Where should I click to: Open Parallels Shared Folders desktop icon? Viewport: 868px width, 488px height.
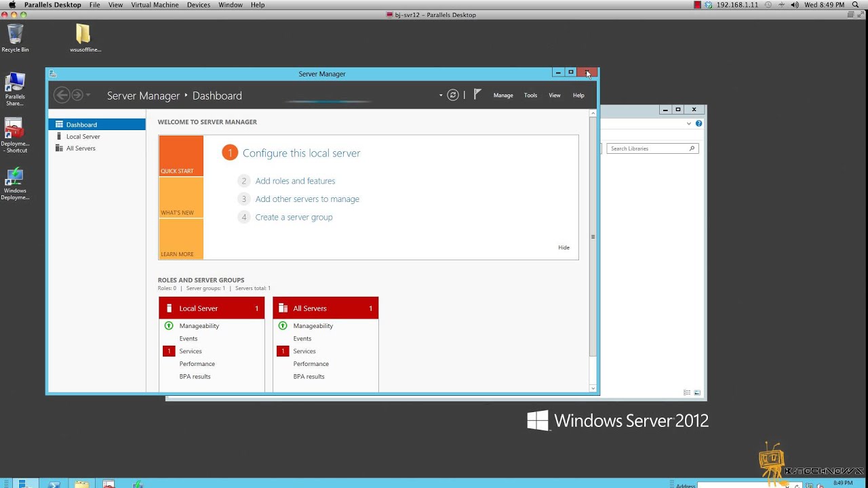(15, 89)
